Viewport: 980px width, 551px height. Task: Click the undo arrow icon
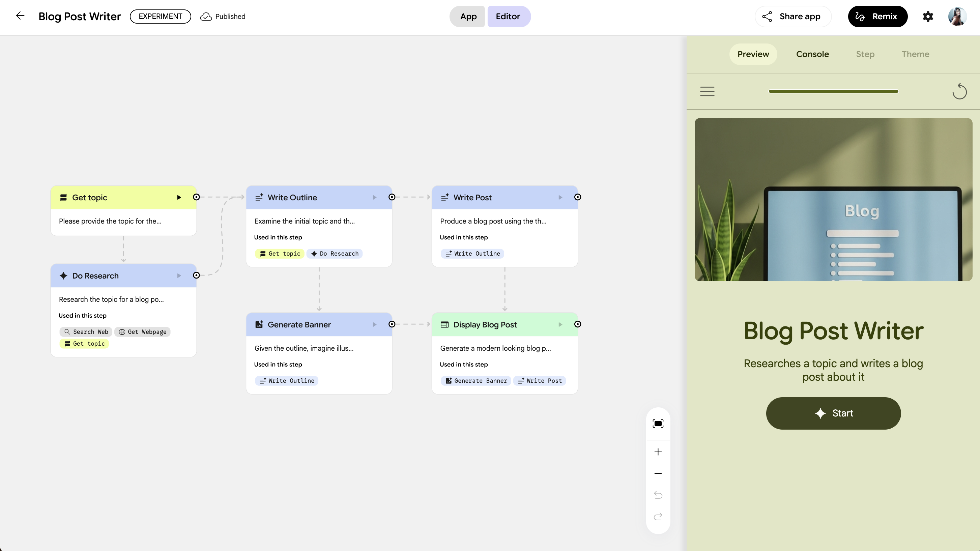[658, 495]
